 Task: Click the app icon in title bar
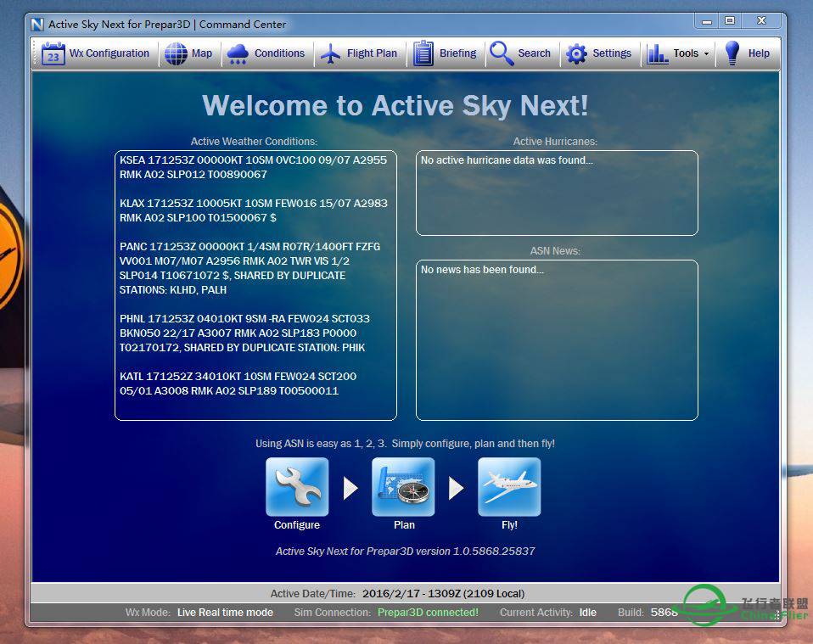tap(37, 24)
